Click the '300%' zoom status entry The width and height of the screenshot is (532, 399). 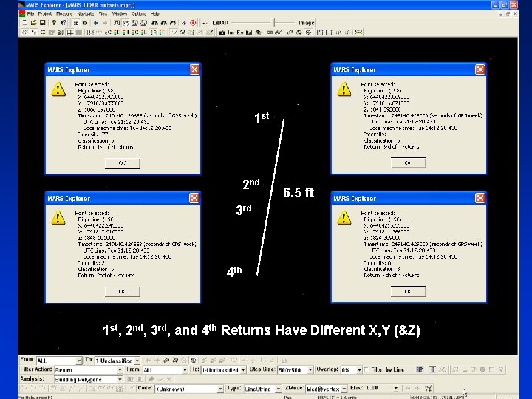tap(323, 397)
